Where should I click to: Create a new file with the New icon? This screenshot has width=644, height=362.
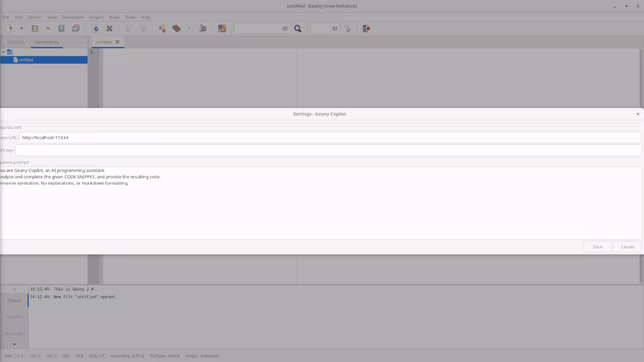[9, 28]
